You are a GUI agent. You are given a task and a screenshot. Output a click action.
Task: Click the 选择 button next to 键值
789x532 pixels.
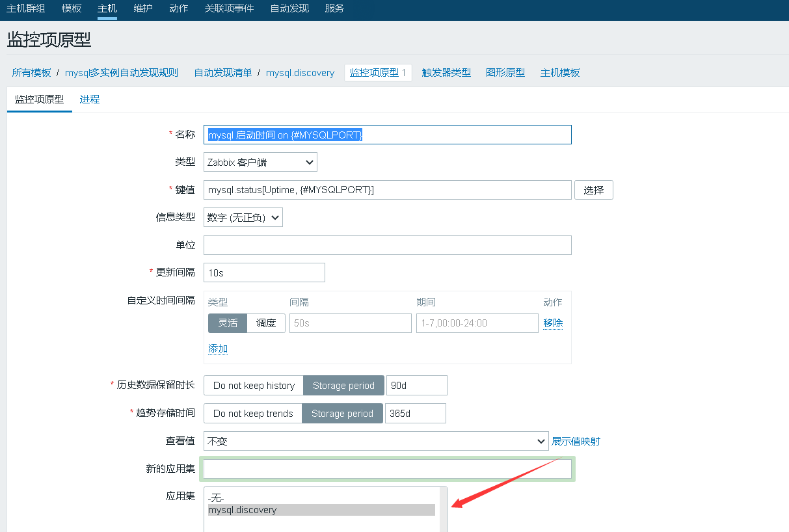pyautogui.click(x=594, y=190)
